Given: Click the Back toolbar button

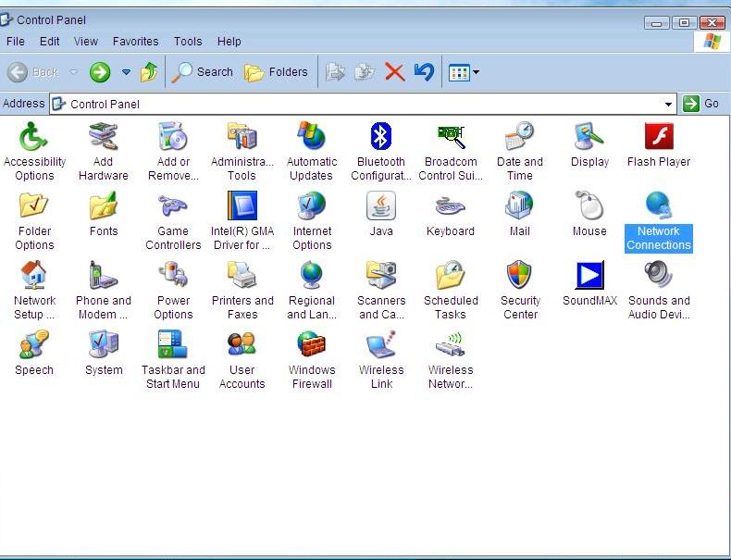Looking at the screenshot, I should point(32,72).
